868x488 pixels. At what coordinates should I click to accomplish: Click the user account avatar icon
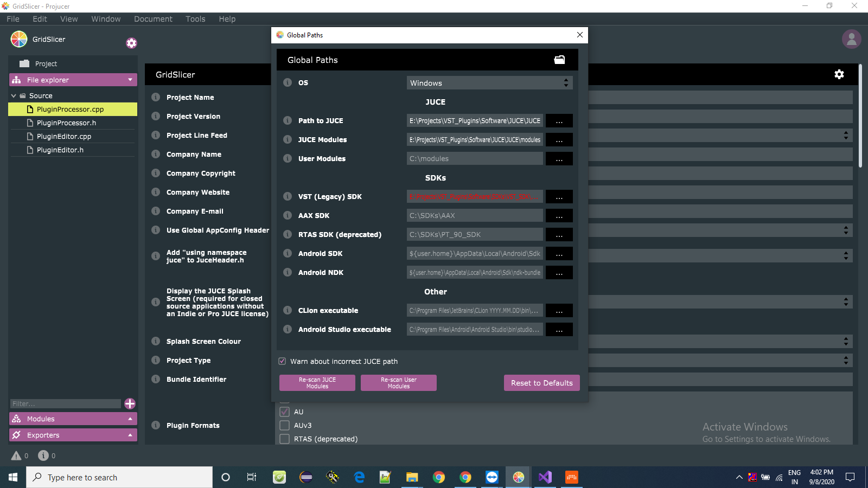click(x=851, y=39)
